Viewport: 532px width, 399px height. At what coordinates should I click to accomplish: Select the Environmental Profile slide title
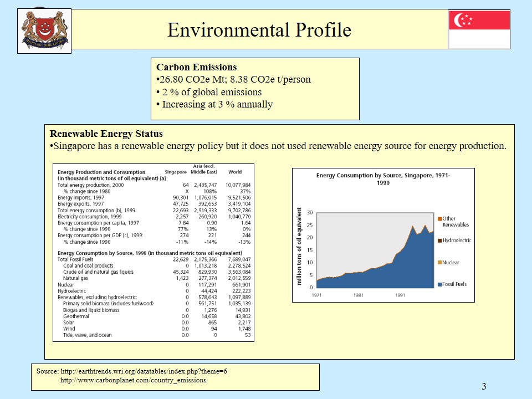259,29
